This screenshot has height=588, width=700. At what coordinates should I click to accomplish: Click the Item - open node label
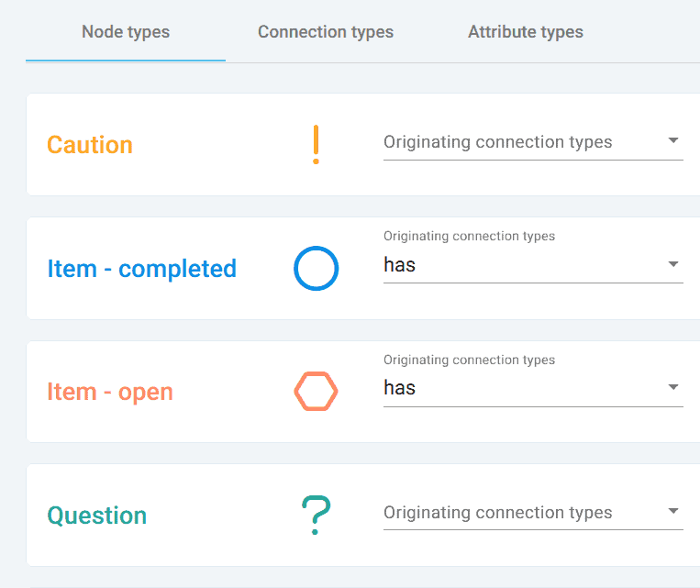tap(110, 392)
